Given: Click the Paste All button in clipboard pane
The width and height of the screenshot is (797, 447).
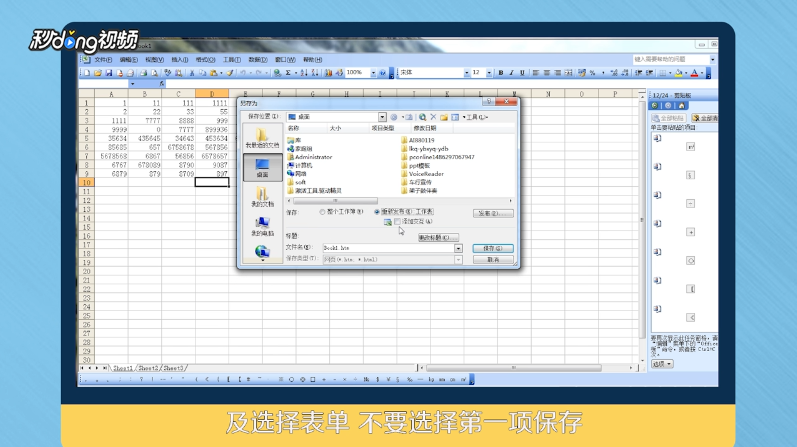Looking at the screenshot, I should (668, 118).
